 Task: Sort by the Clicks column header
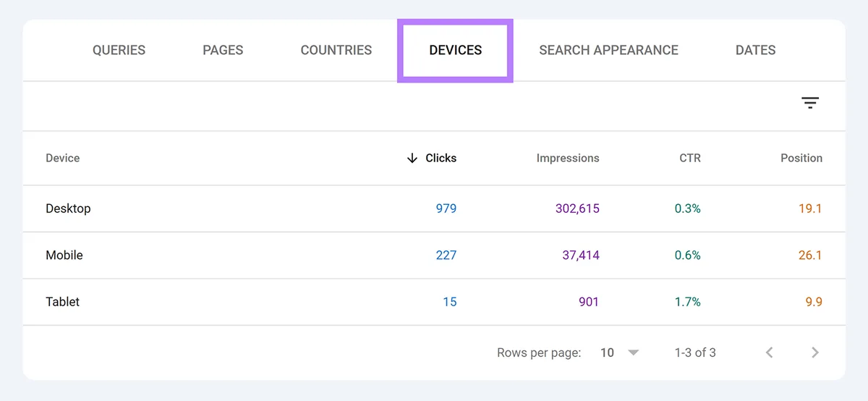click(x=441, y=158)
